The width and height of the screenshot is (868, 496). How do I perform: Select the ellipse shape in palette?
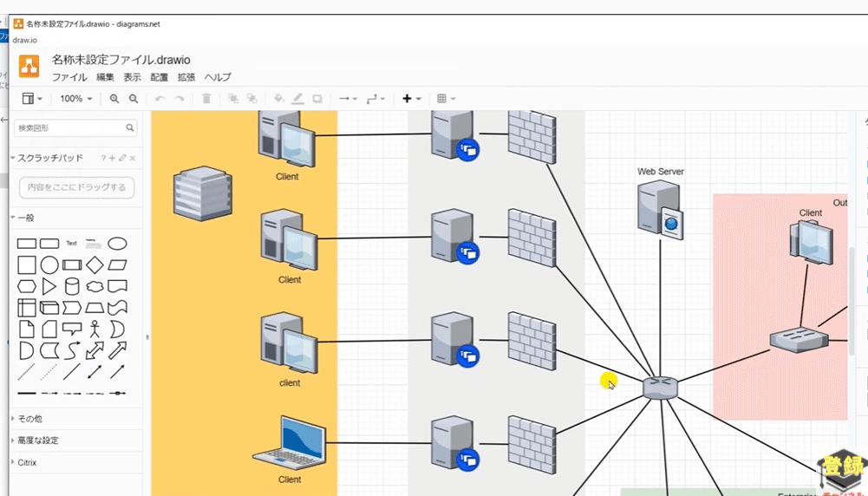click(117, 244)
